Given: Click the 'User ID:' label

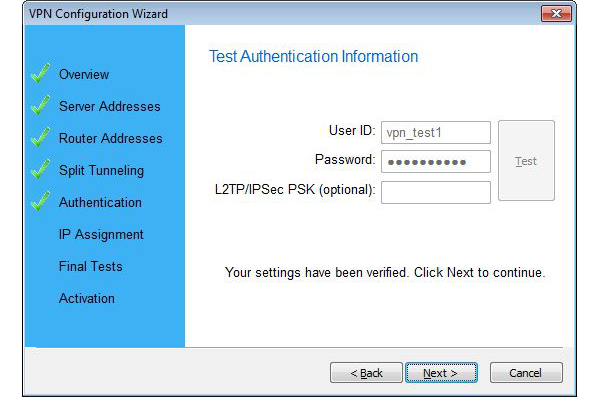Looking at the screenshot, I should [352, 131].
